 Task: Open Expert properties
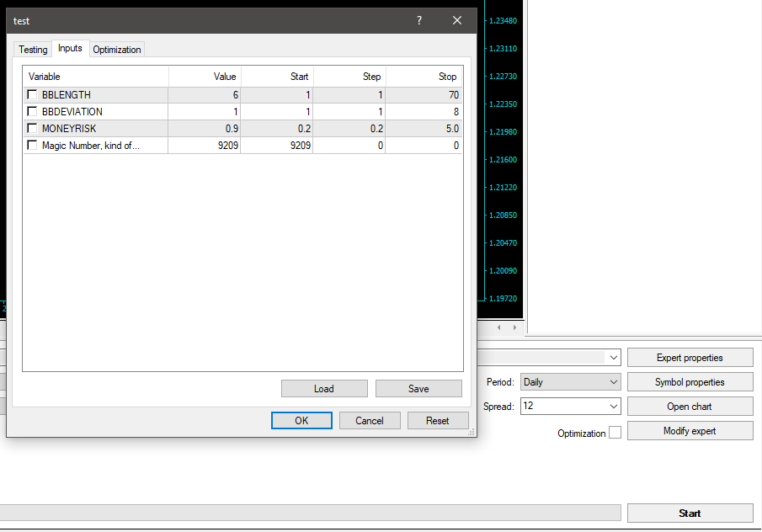point(690,358)
